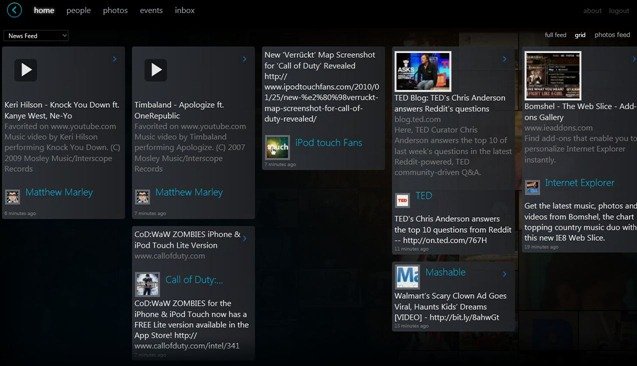Open Walmart's Scary Clown Ad post text

[450, 307]
